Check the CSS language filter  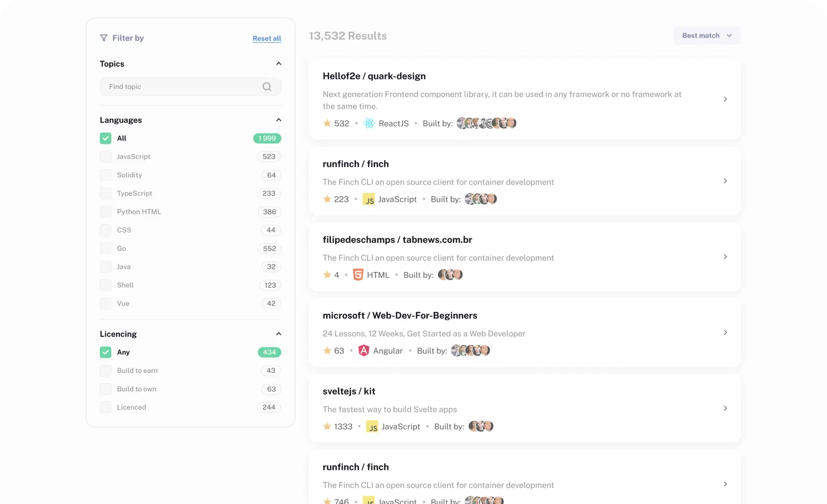tap(106, 230)
